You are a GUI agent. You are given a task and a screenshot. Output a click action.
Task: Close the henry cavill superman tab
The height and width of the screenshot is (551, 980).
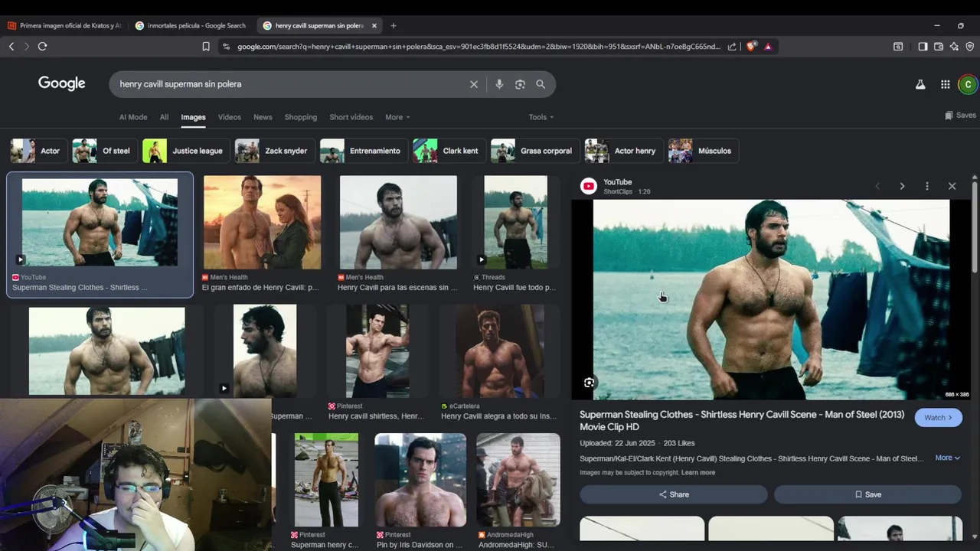(x=374, y=25)
